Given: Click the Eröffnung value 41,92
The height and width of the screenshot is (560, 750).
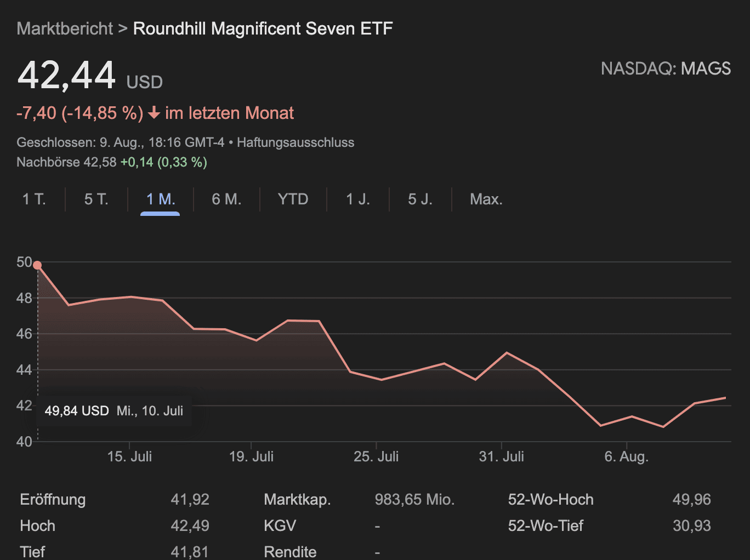Looking at the screenshot, I should point(190,500).
